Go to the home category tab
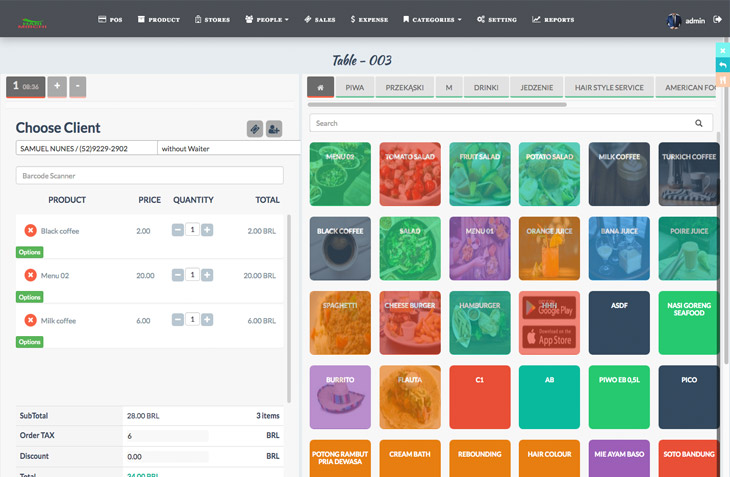 [x=320, y=87]
